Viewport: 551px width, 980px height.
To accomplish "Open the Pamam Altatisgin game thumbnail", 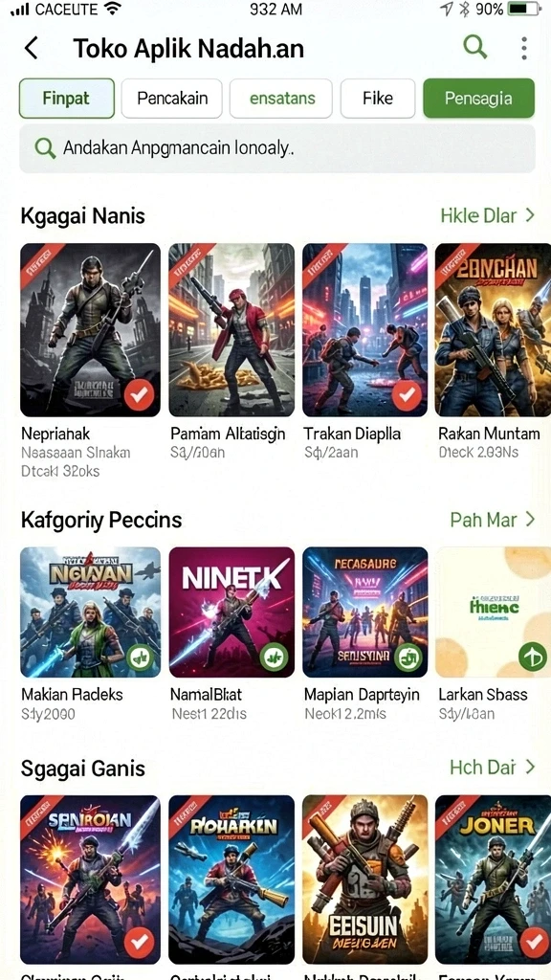I will coord(231,330).
